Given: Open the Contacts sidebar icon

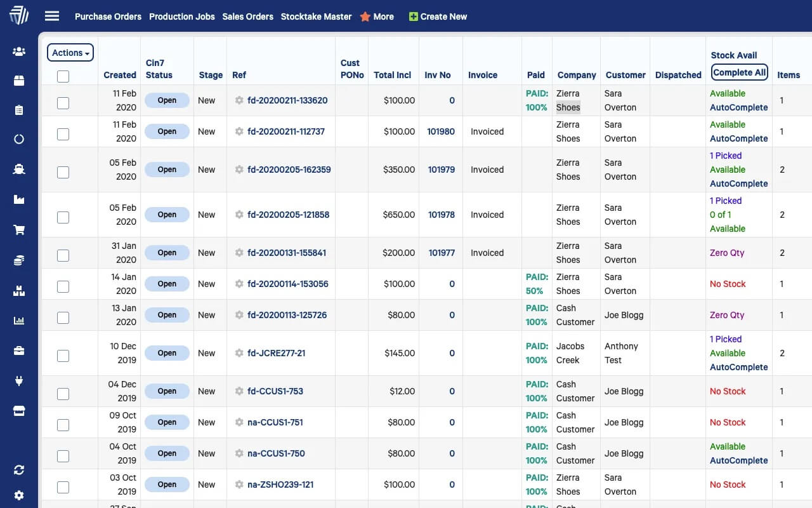Looking at the screenshot, I should tap(19, 51).
